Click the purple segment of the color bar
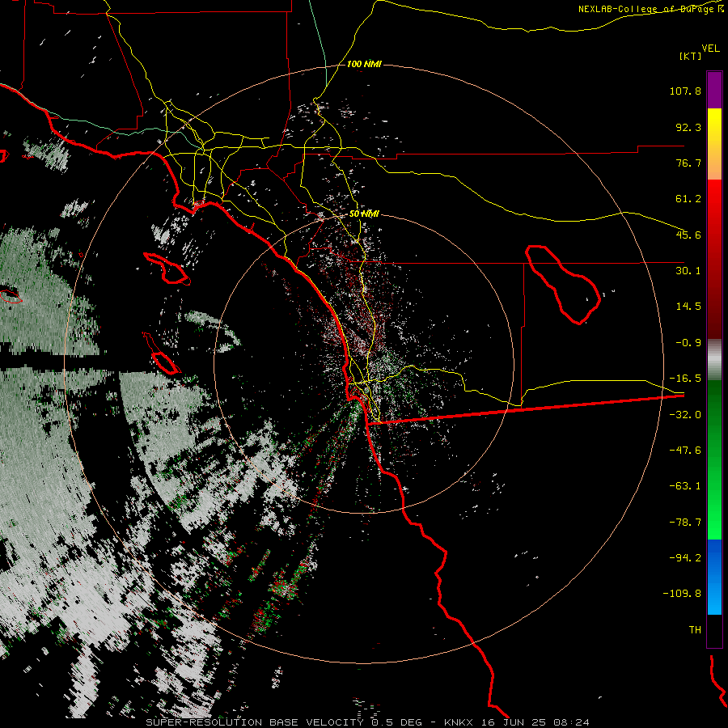 (x=714, y=91)
